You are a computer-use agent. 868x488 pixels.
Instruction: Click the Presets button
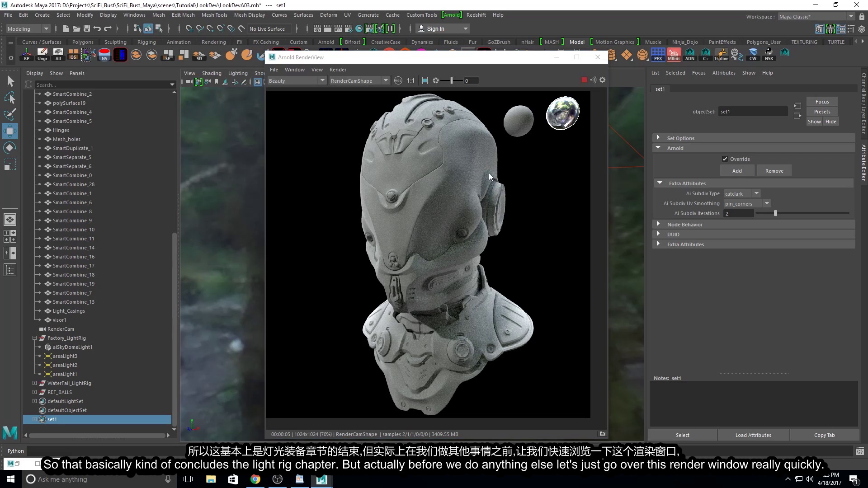pyautogui.click(x=822, y=112)
